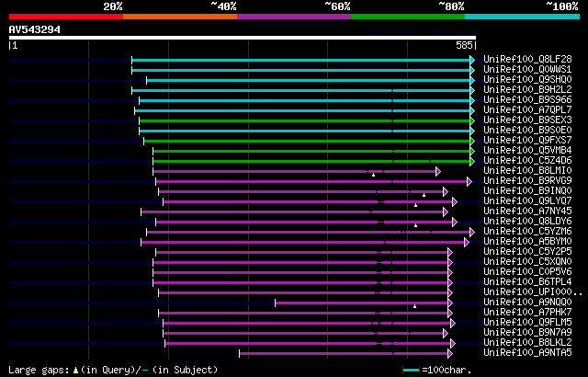Click the truncated UniRef100_UPI000.. text
Screen dimensions: 588x377
point(533,292)
